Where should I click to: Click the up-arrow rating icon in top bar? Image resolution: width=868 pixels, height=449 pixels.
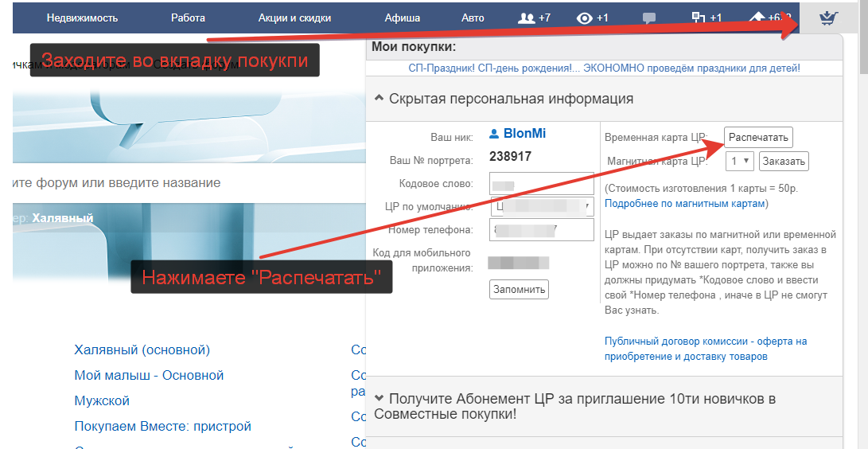tap(757, 18)
